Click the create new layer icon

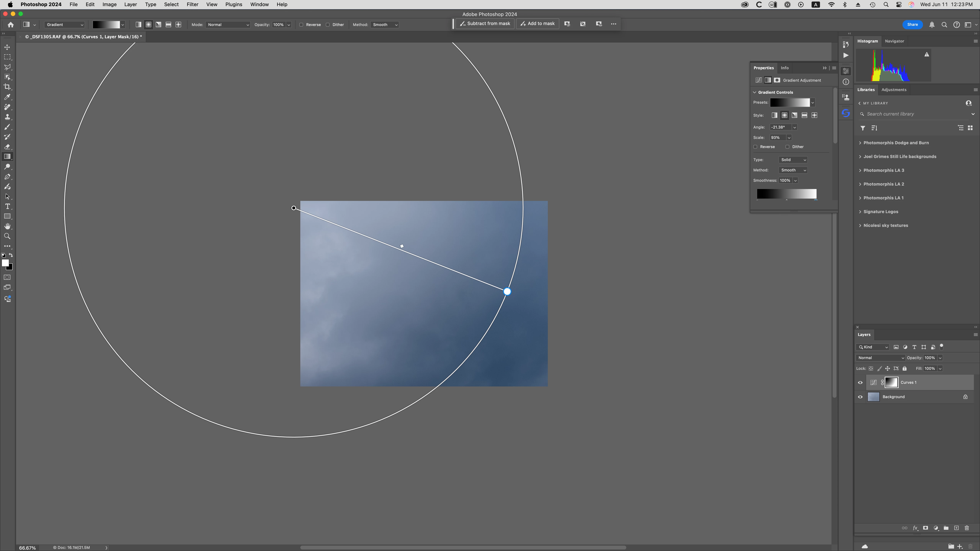click(956, 528)
